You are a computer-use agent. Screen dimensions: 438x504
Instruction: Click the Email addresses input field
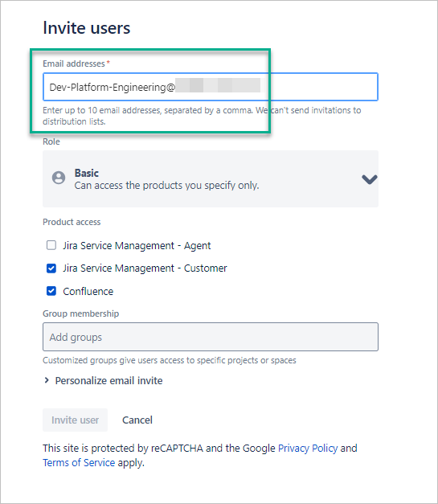click(x=211, y=87)
